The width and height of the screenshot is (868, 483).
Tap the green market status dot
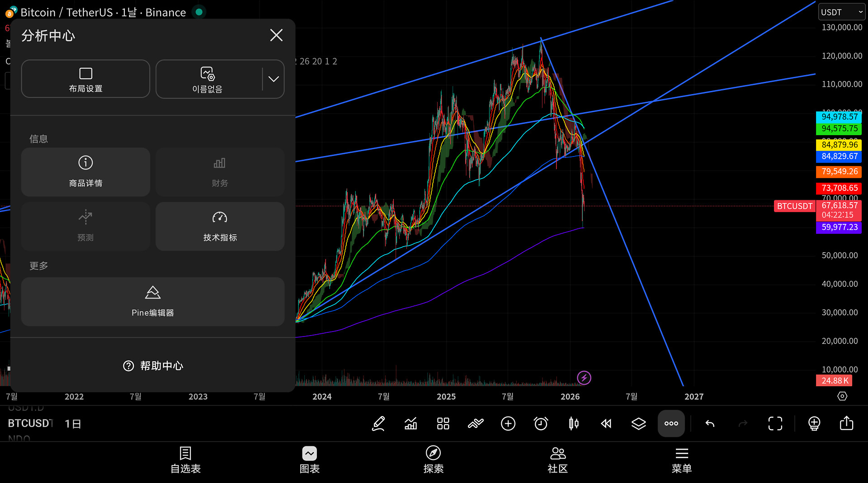[199, 12]
